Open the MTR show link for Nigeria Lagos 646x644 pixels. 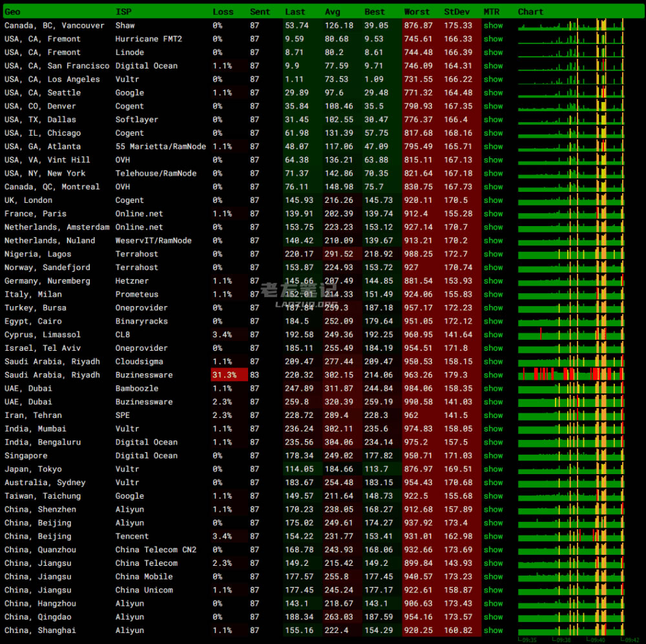click(x=493, y=254)
